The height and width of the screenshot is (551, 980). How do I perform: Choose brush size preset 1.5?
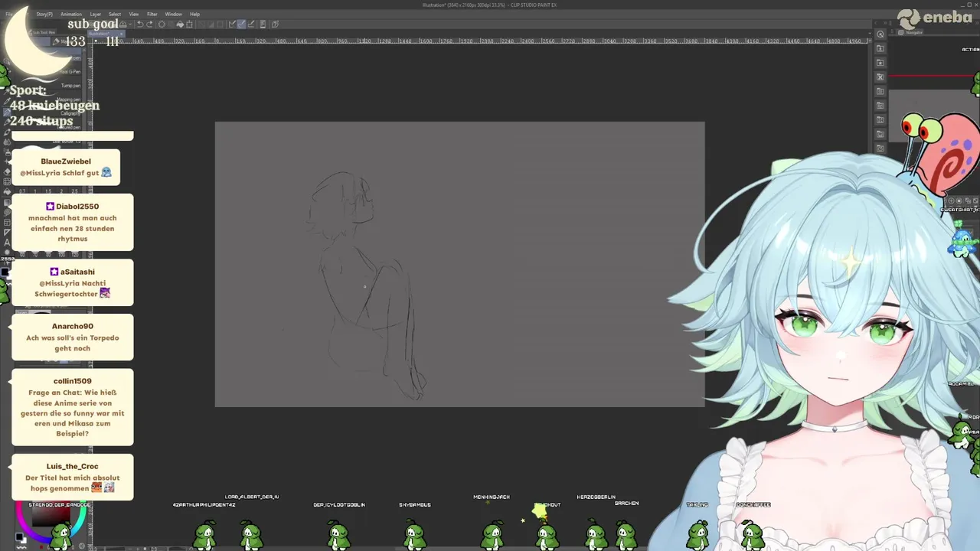pos(48,191)
